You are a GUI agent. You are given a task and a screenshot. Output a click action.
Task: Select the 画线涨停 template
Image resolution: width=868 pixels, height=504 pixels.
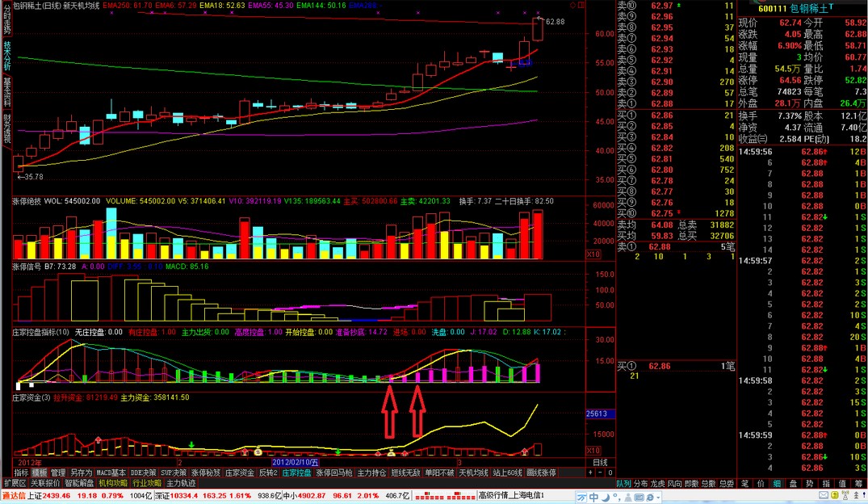coord(542,473)
